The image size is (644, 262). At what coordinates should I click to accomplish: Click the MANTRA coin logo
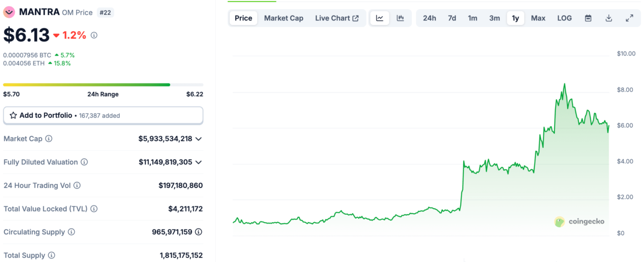(9, 12)
